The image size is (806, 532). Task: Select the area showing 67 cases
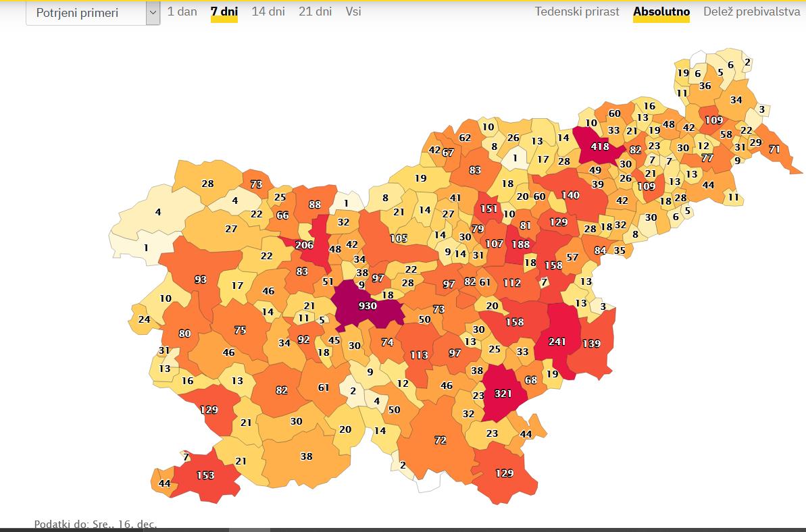coord(448,153)
